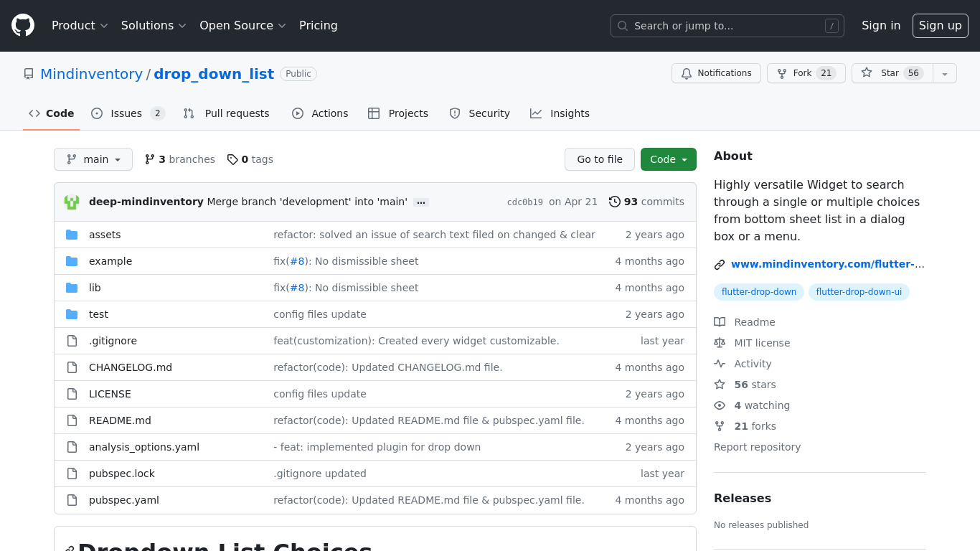
Task: Open the pubspec.yaml file name
Action: pos(124,500)
